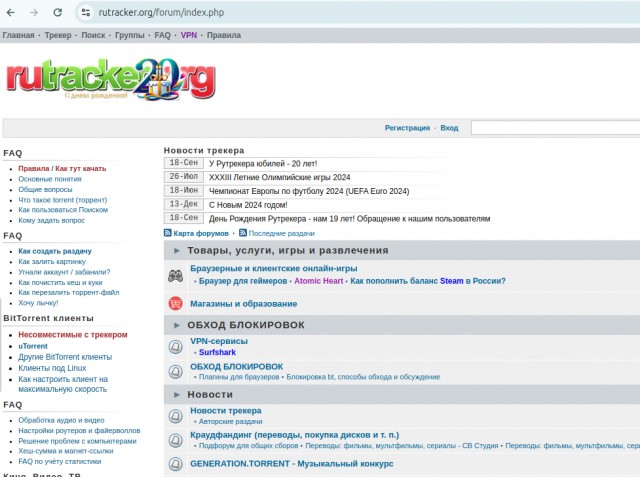Go back using the browser back arrow
Viewport: 640px width, 477px height.
pyautogui.click(x=11, y=12)
